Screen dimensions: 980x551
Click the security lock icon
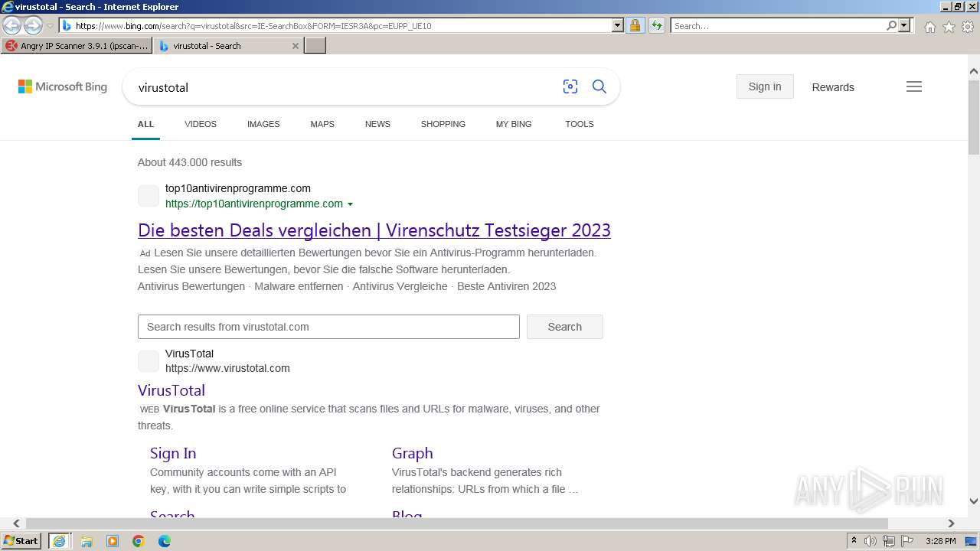tap(635, 25)
